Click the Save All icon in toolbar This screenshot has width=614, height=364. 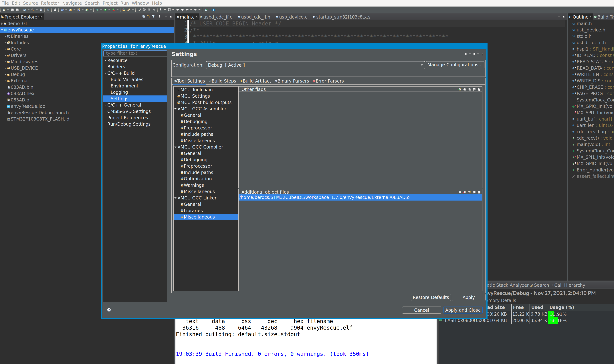point(17,10)
